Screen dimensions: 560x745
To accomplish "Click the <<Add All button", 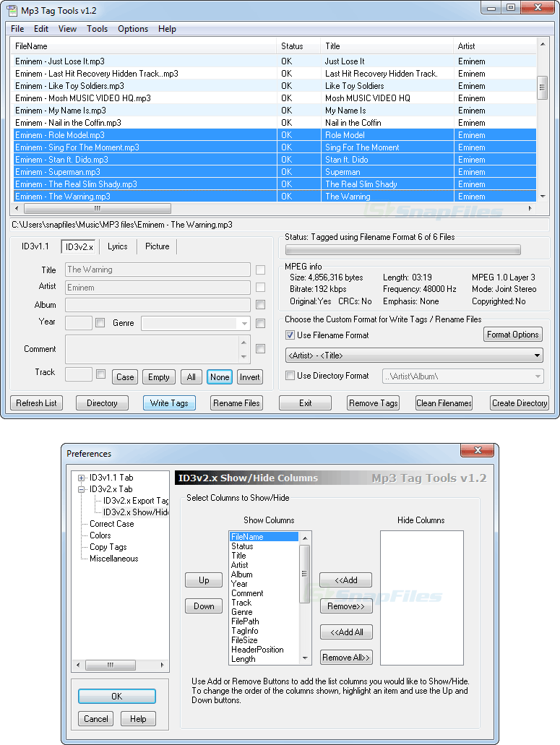I will click(346, 632).
